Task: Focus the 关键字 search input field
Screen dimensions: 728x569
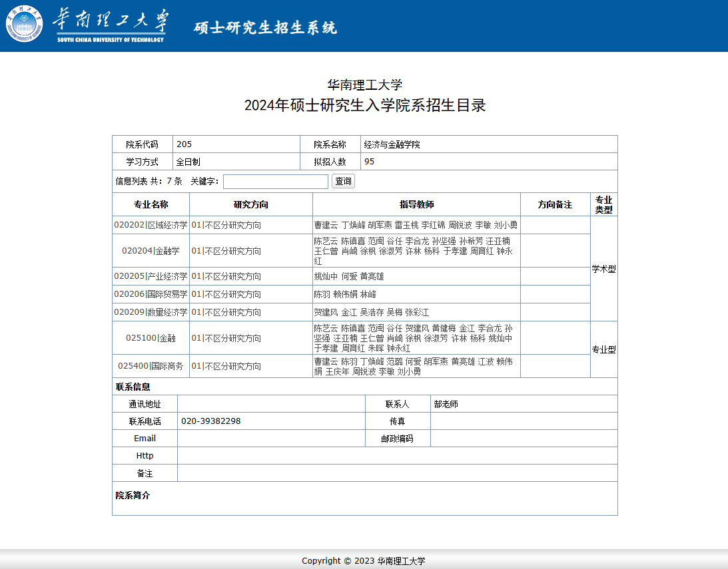Action: pos(276,181)
